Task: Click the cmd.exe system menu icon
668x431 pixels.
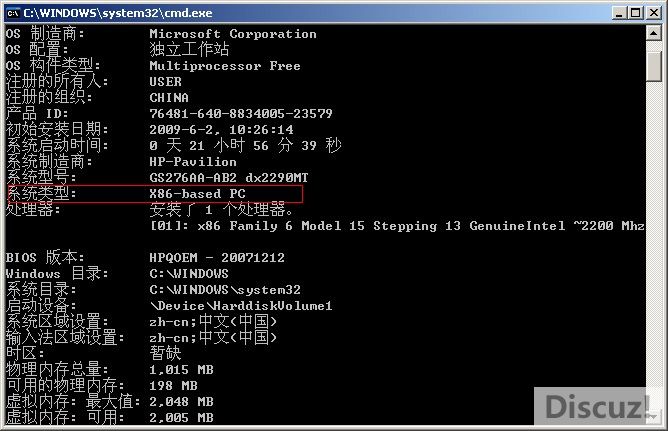Action: click(13, 13)
